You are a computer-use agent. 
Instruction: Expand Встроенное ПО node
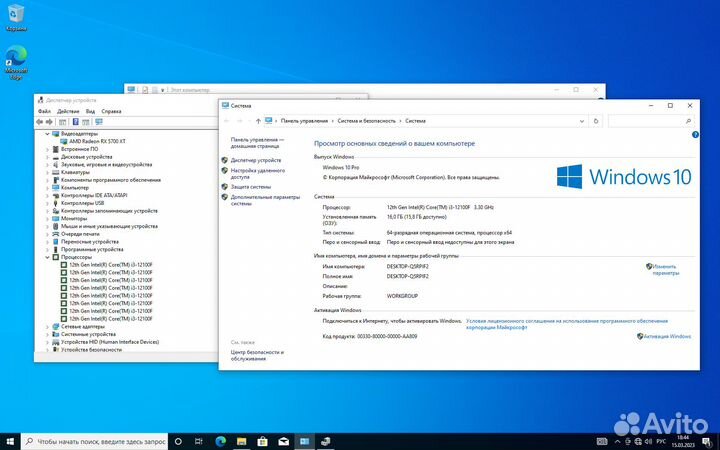point(47,149)
